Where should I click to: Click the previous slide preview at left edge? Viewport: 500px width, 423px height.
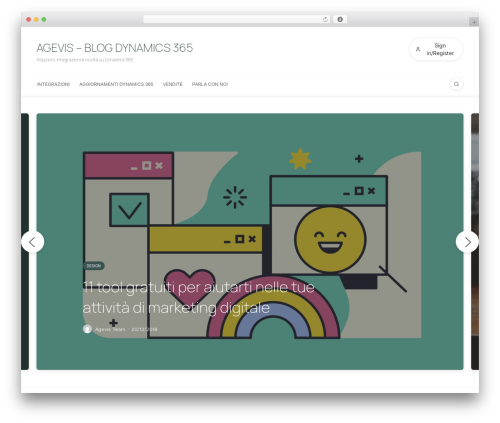point(25,242)
